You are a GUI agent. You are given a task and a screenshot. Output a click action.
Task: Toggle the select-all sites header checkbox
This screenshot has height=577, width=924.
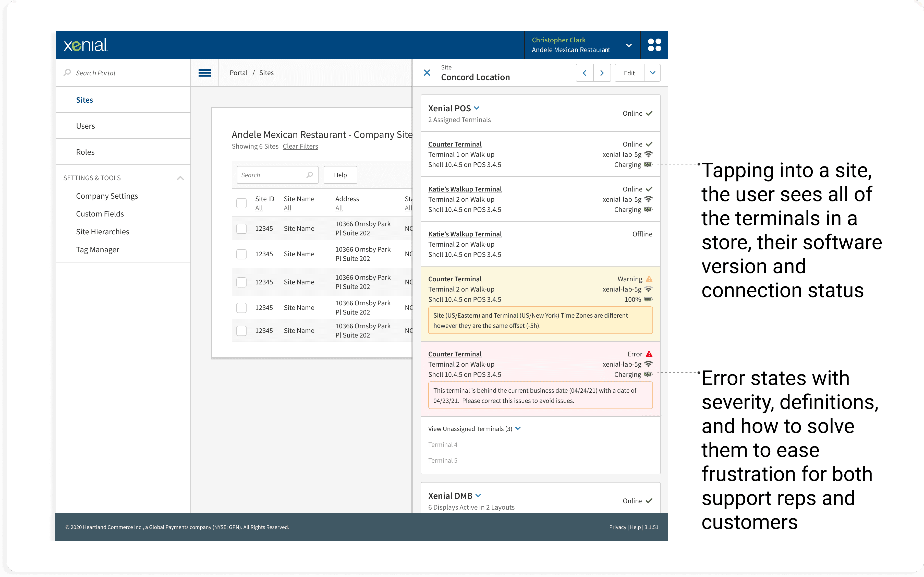pyautogui.click(x=241, y=203)
